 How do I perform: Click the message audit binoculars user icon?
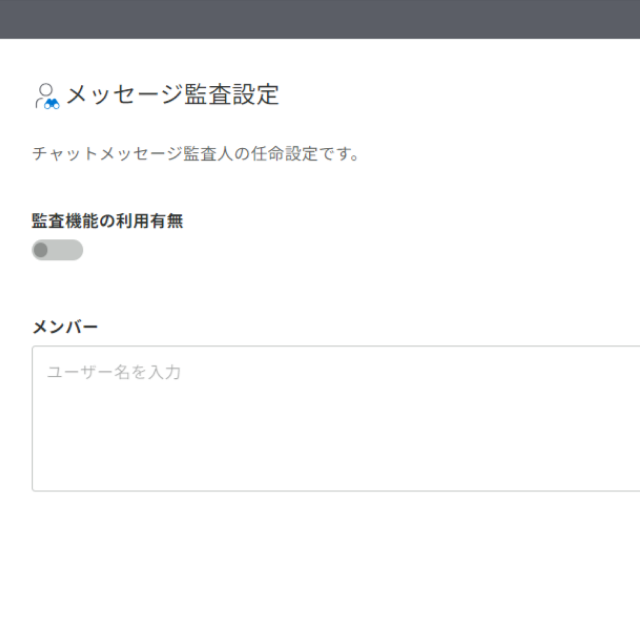(x=47, y=96)
